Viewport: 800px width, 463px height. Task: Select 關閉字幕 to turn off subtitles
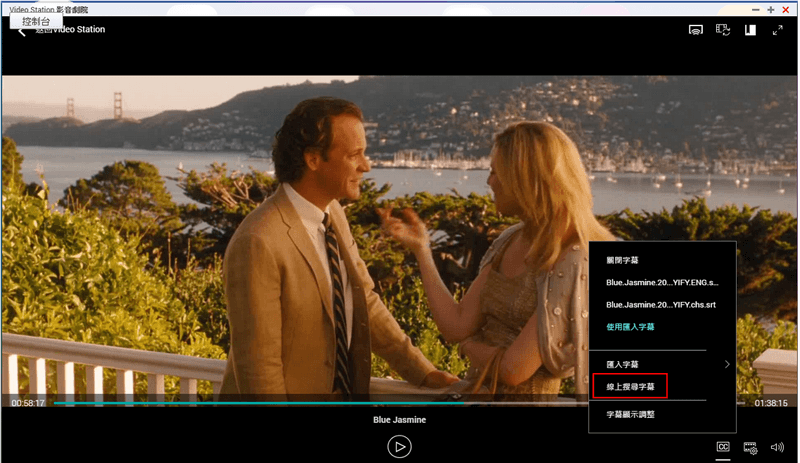622,260
